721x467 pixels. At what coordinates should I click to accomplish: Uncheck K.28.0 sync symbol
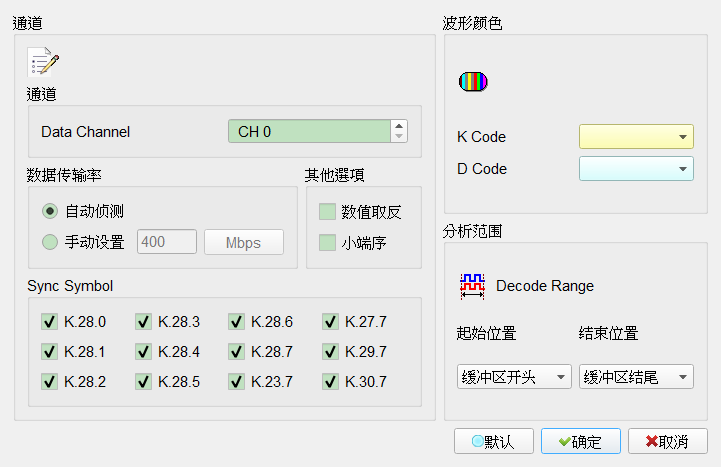tap(49, 322)
